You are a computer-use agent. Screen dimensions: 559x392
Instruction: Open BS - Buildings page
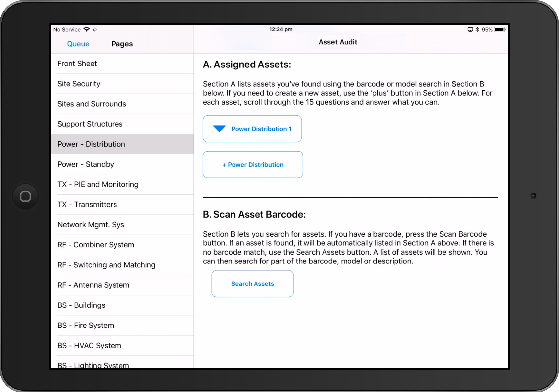tap(122, 305)
